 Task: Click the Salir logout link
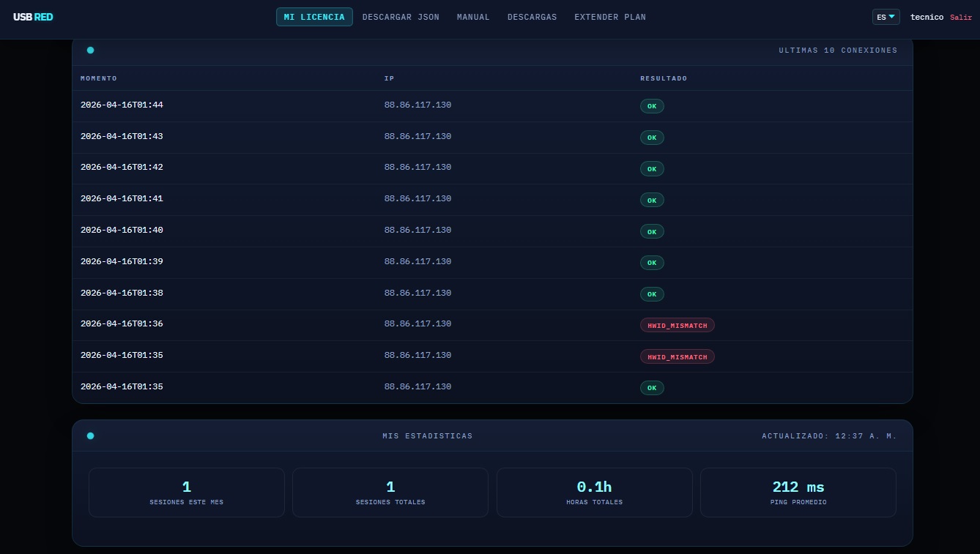click(961, 17)
